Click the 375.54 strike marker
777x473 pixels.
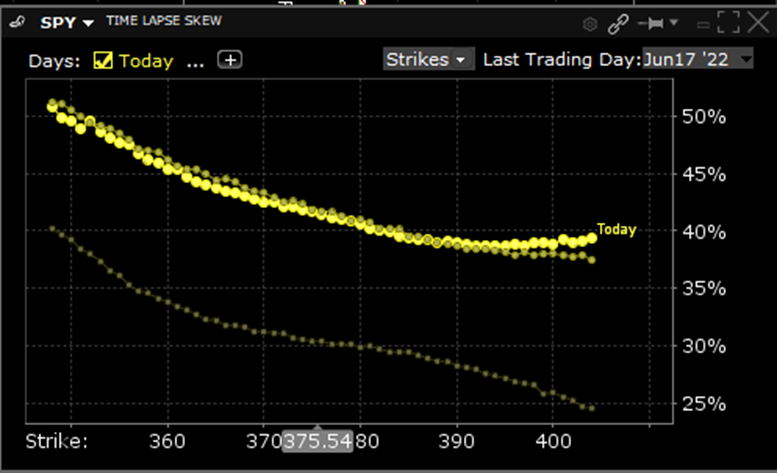coord(318,441)
